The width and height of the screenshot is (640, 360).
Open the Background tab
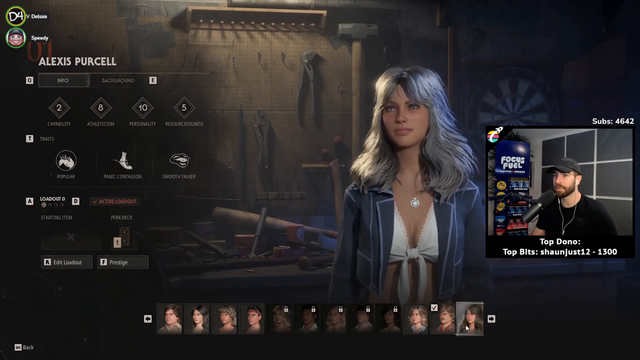pyautogui.click(x=118, y=80)
